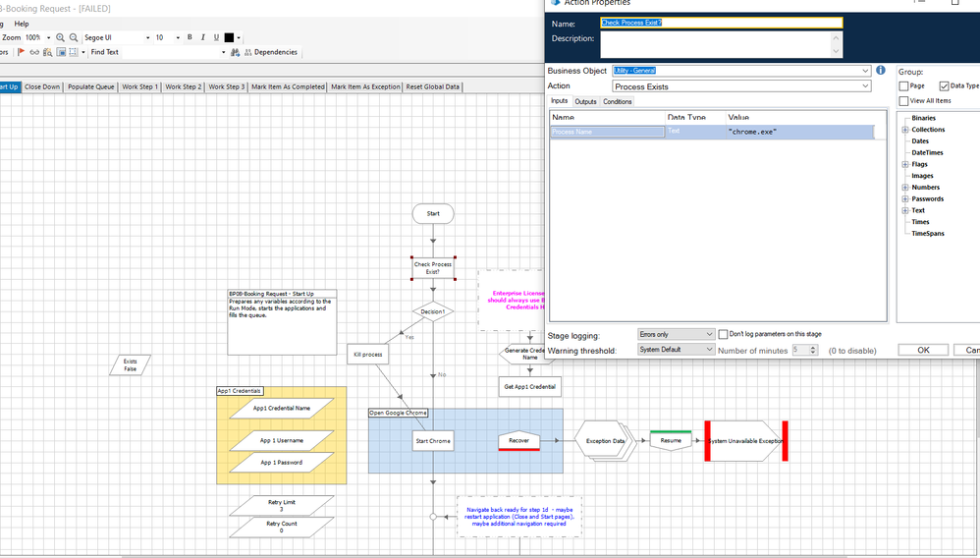Viewport: 980px width, 558px height.
Task: Open the Action dropdown list
Action: 864,86
